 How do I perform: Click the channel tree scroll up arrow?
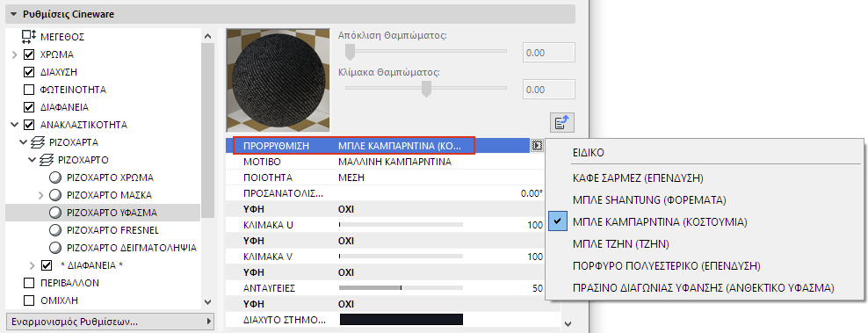[x=207, y=36]
